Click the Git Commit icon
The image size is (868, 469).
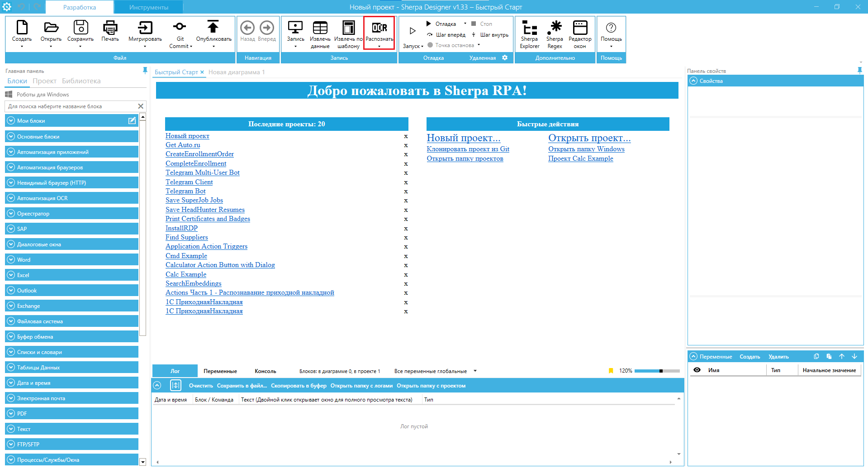(180, 27)
